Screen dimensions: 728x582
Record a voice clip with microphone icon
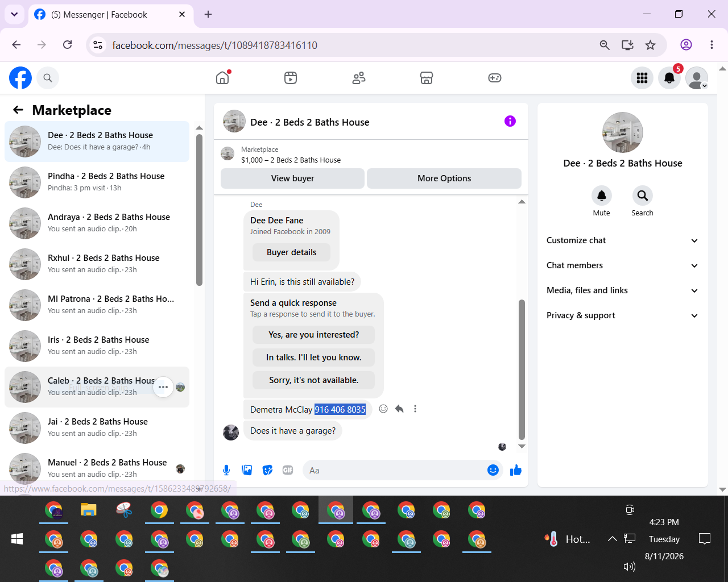click(x=226, y=470)
